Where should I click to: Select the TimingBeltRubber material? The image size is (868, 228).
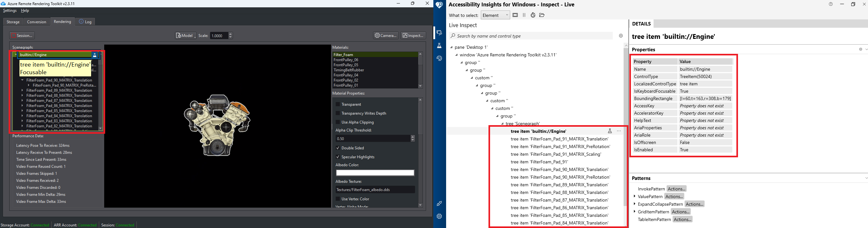[349, 70]
